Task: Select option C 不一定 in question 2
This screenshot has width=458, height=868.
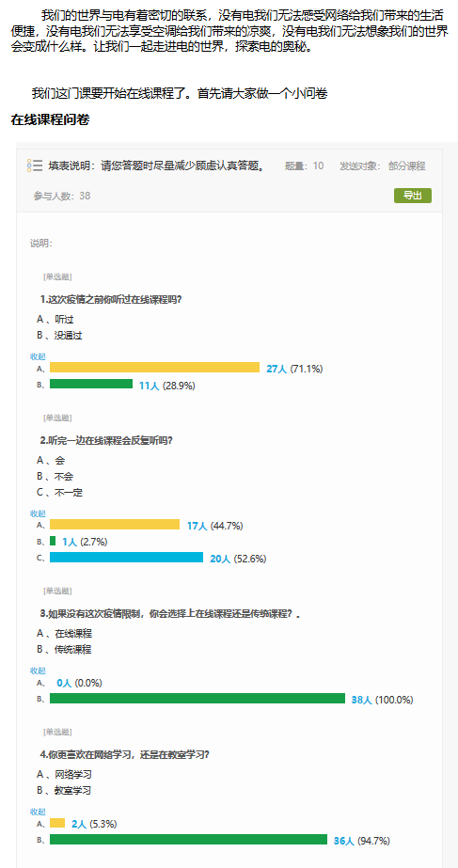Action: point(60,493)
